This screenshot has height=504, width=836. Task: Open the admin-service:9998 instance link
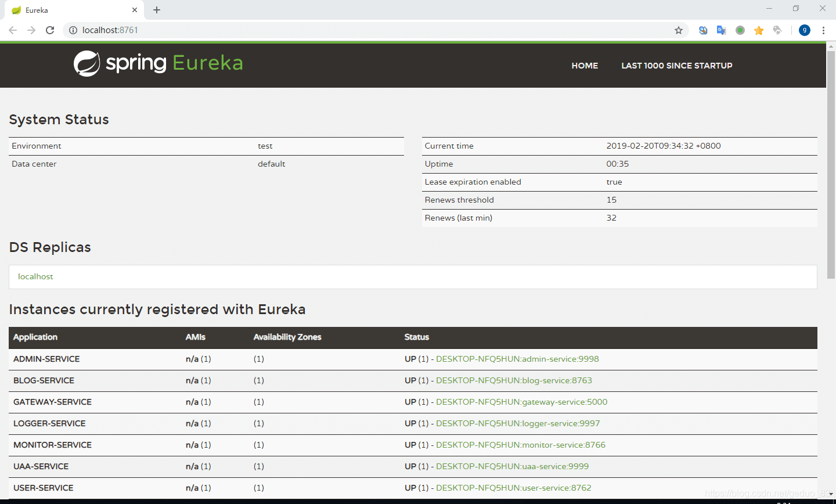517,359
